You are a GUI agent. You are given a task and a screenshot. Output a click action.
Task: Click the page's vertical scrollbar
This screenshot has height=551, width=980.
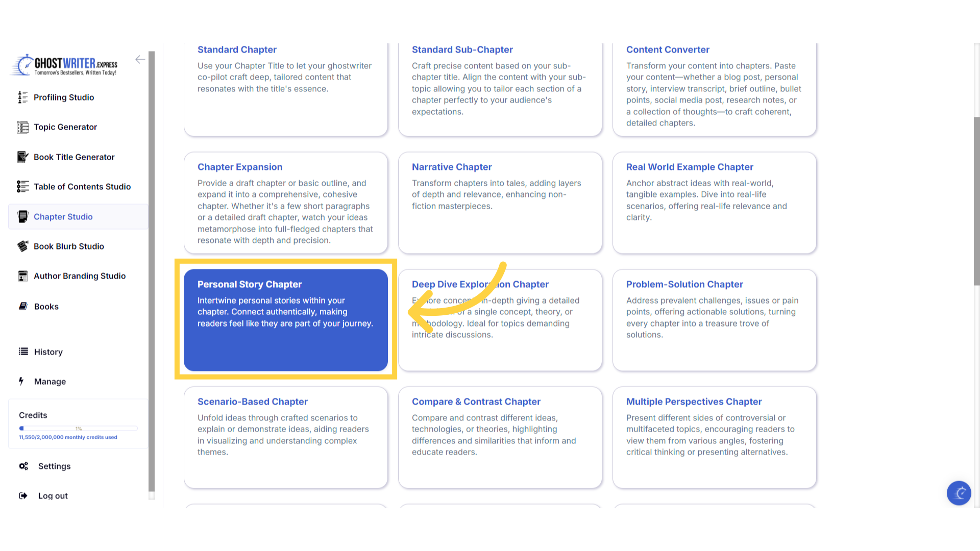[x=976, y=201]
